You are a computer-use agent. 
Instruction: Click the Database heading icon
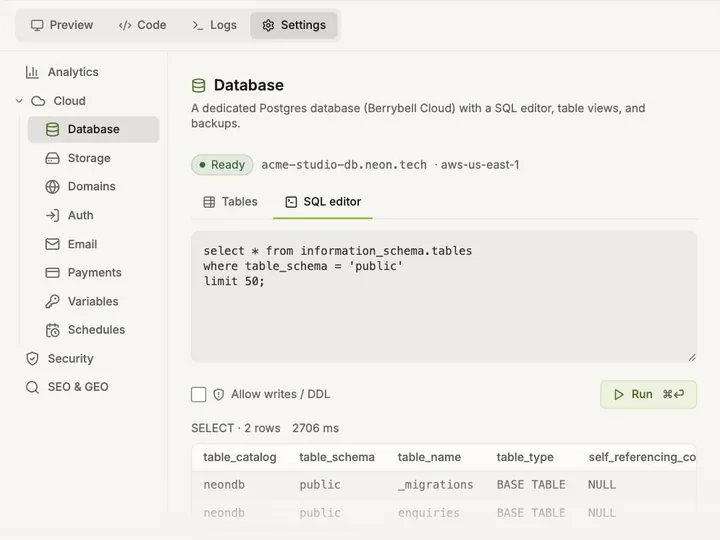[198, 85]
